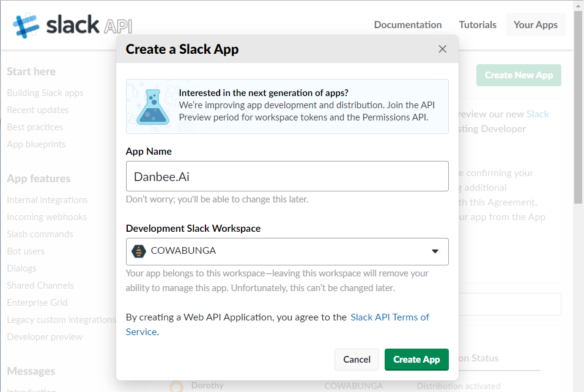Cancel the app creation dialog
Image resolution: width=584 pixels, height=392 pixels.
357,359
